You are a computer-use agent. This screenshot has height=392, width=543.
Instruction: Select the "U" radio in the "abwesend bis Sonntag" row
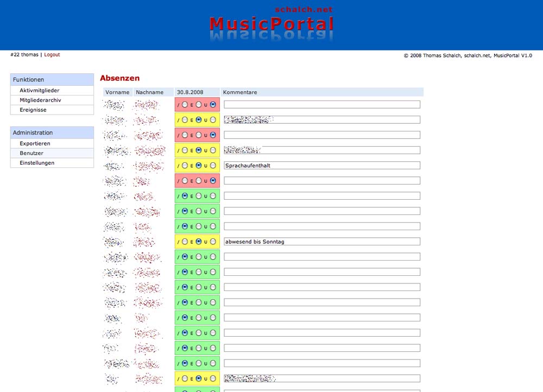coord(213,242)
